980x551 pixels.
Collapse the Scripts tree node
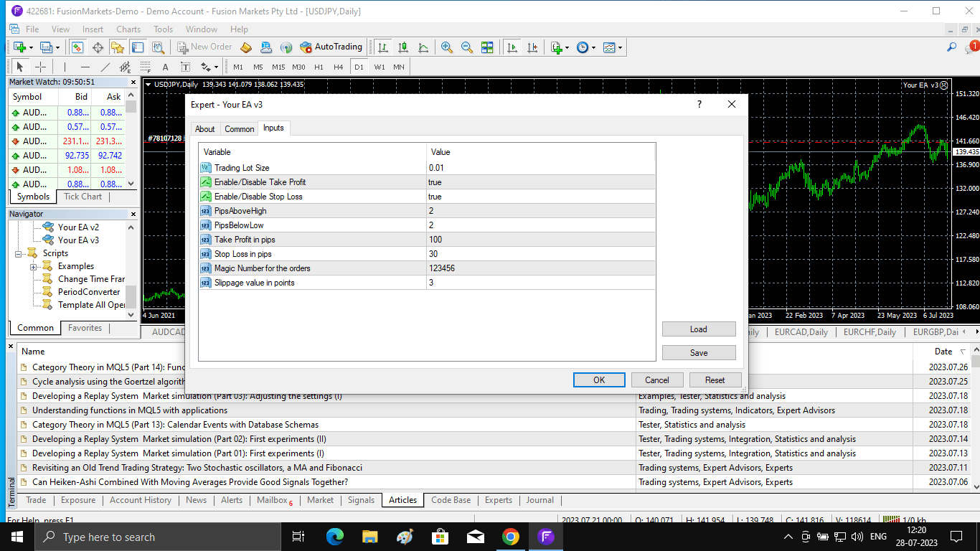(x=19, y=253)
